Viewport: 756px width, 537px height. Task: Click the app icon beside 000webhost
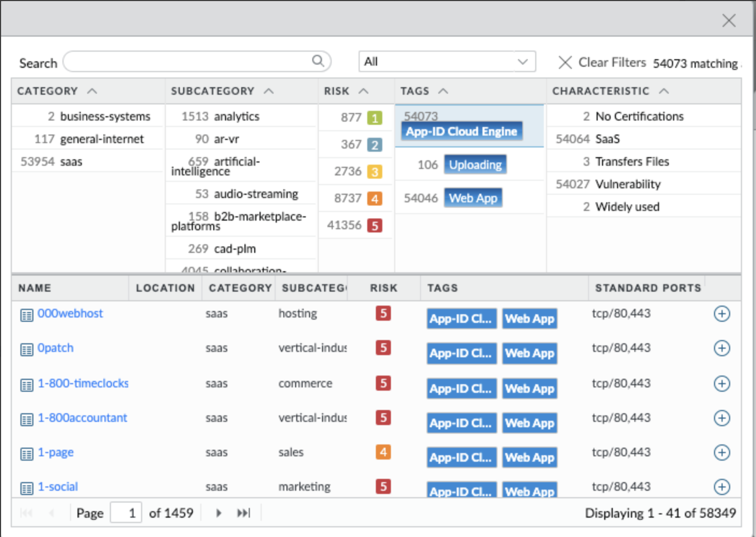point(26,315)
